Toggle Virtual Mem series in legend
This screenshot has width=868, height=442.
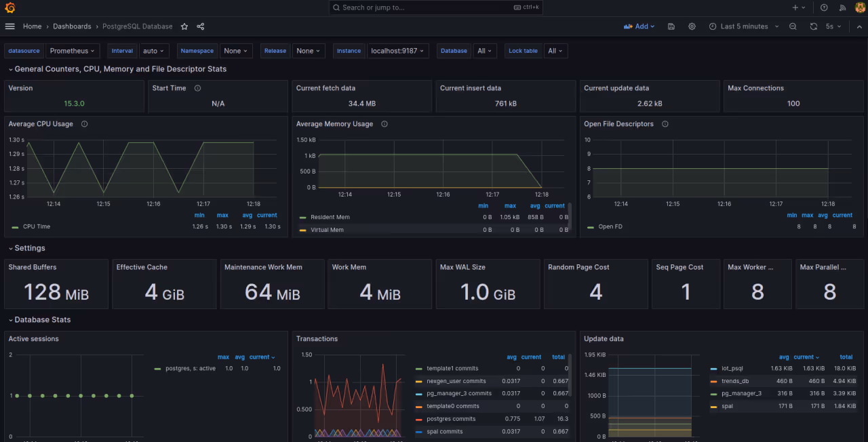[327, 230]
